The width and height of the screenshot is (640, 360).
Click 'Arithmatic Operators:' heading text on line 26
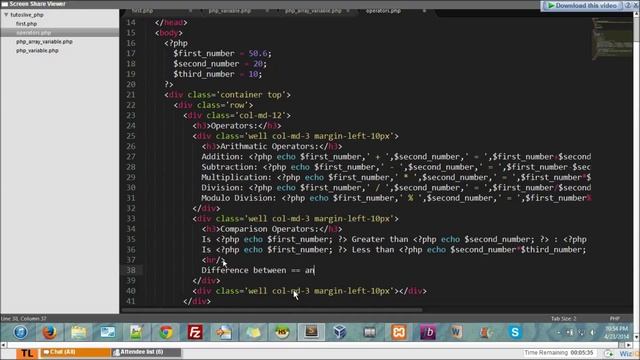click(269, 147)
